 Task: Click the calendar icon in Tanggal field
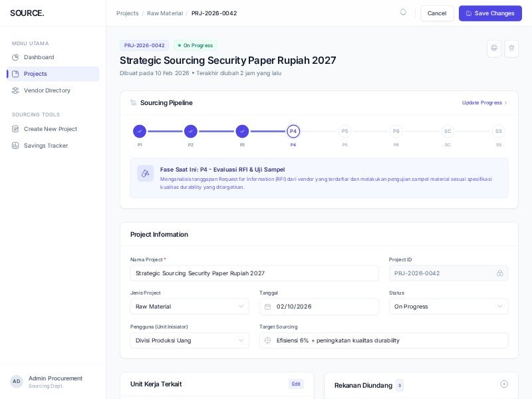[x=268, y=307]
